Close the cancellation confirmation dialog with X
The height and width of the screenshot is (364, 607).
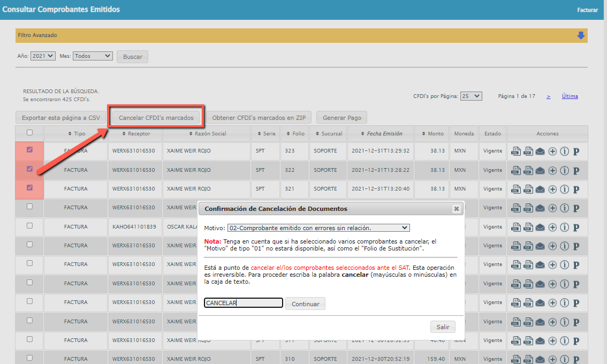tap(456, 209)
